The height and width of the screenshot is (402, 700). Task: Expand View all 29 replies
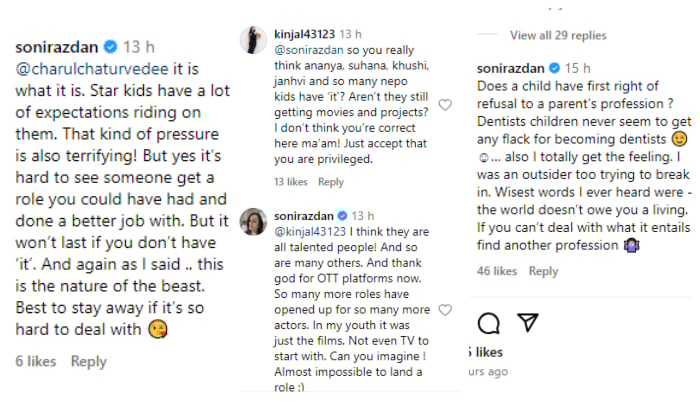pos(558,35)
